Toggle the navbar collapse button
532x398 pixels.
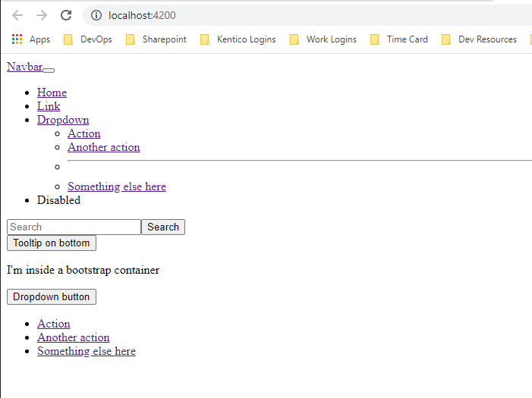[x=49, y=71]
